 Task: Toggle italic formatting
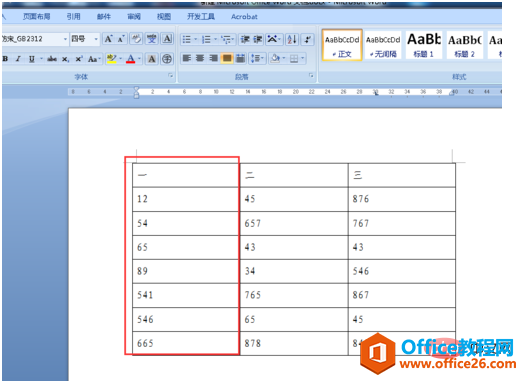point(18,59)
